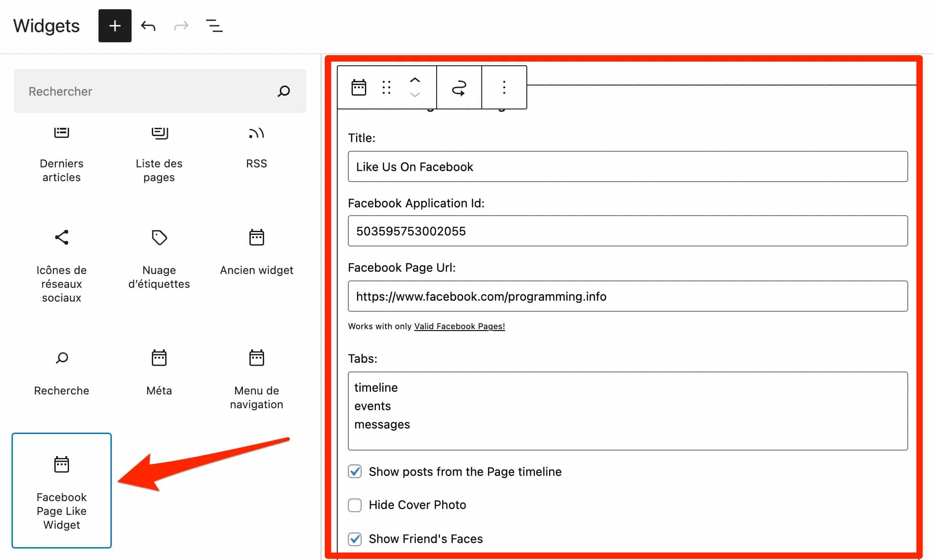Click the Facebook Application Id: label
Image resolution: width=934 pixels, height=560 pixels.
pyautogui.click(x=416, y=203)
